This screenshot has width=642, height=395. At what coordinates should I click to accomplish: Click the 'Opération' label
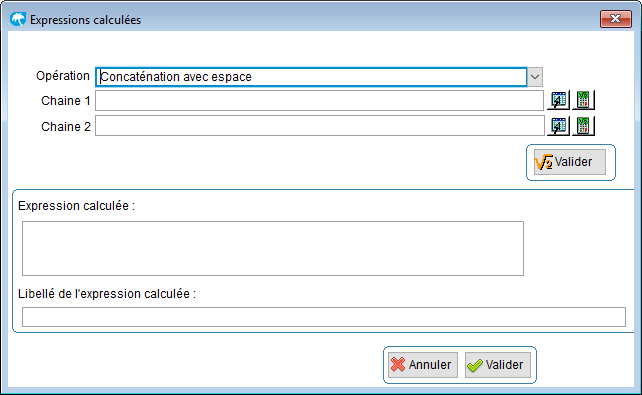(63, 76)
